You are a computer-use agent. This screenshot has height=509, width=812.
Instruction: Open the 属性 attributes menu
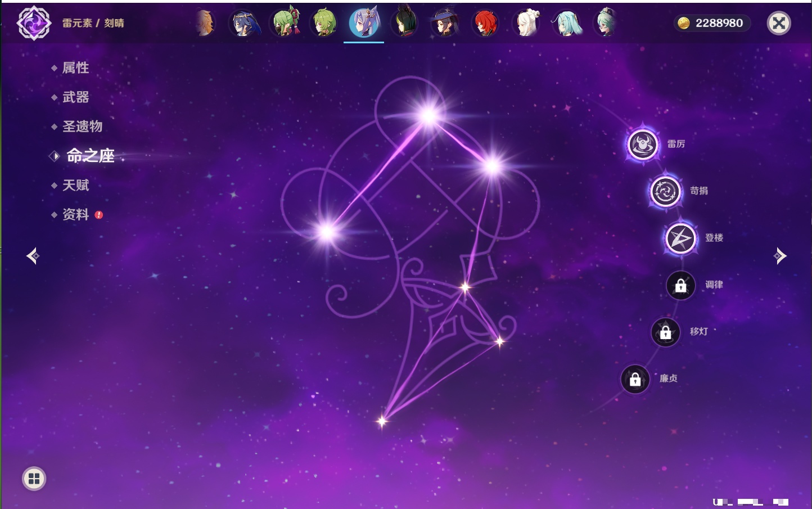point(75,68)
